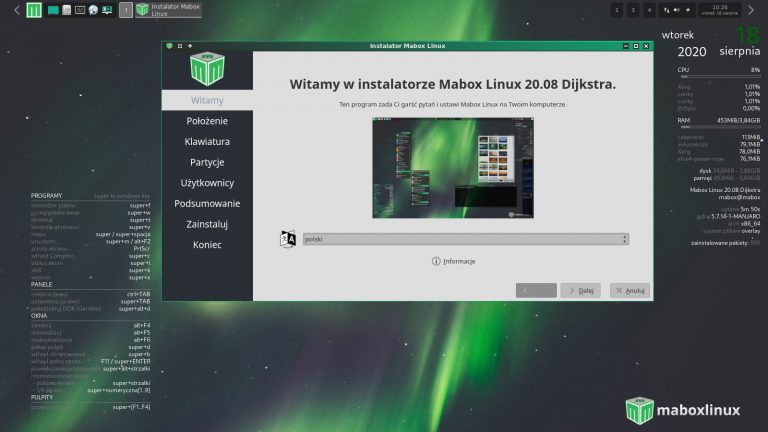768x432 pixels.
Task: Select the Użytkownicy installer step
Action: [x=207, y=183]
